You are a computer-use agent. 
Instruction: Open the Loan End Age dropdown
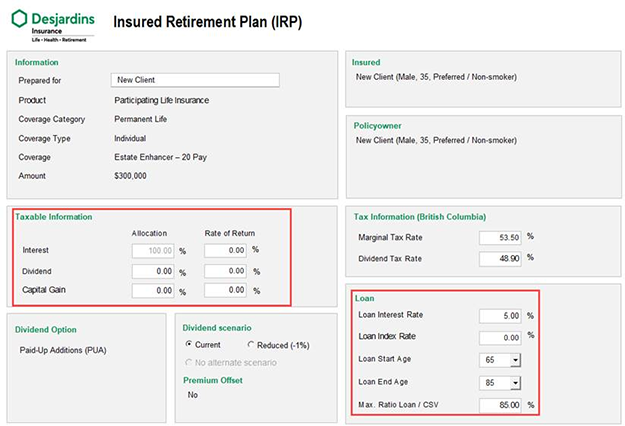point(515,383)
